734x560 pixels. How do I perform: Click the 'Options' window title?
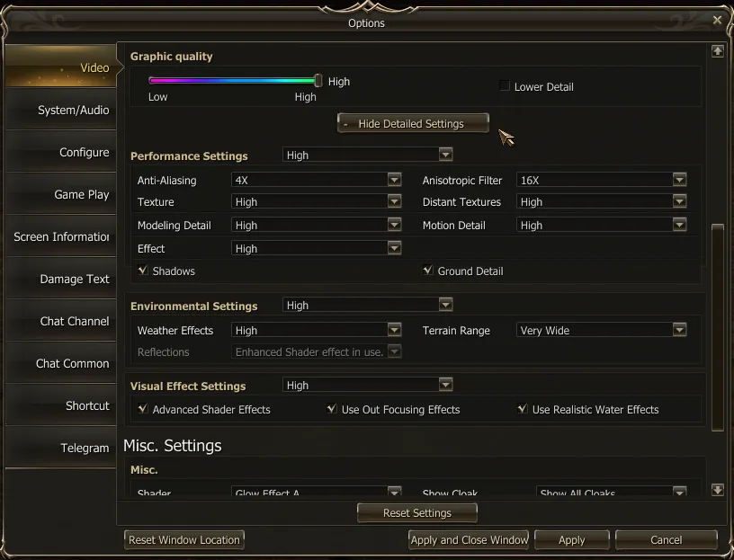pos(366,23)
